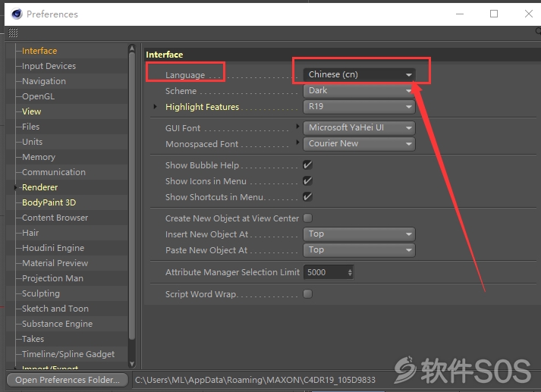Viewport: 541px width, 392px height.
Task: Select Input Devices in the category list
Action: pos(49,66)
